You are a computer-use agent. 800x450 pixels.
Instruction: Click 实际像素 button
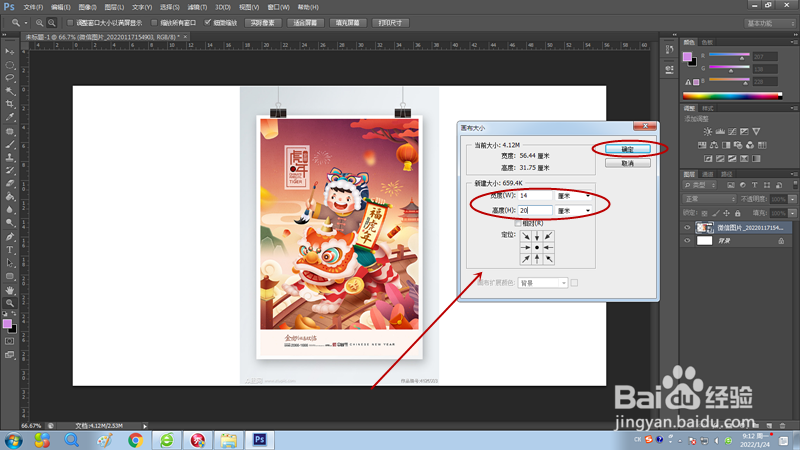[x=263, y=23]
